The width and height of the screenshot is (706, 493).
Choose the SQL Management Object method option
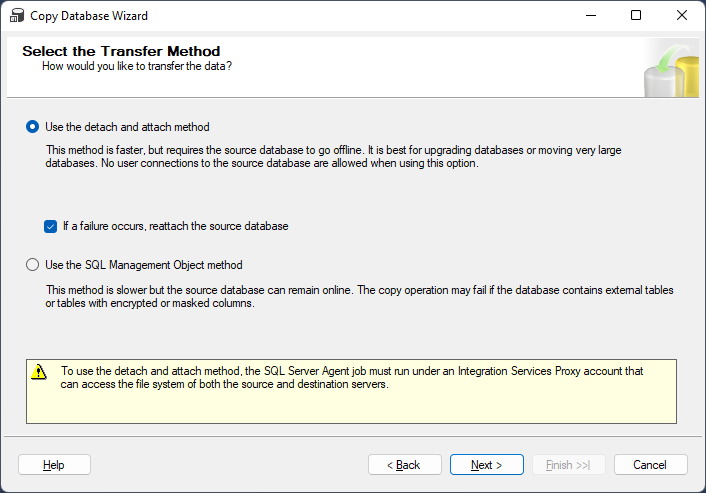[x=33, y=265]
